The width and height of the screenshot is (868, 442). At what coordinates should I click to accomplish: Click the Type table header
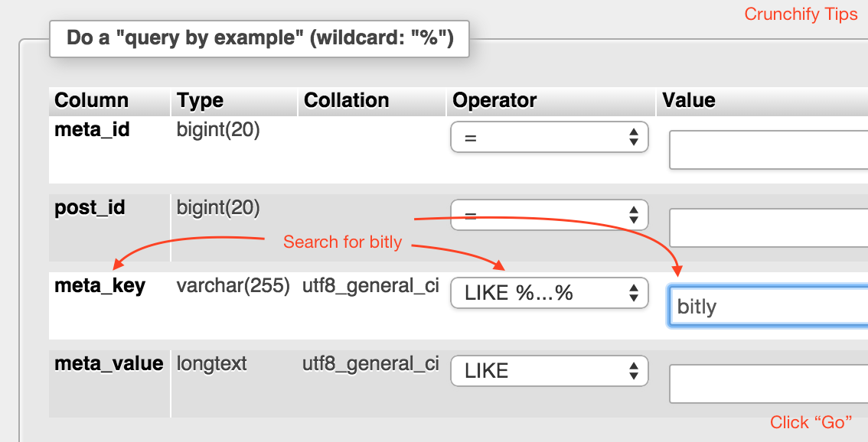coord(200,100)
